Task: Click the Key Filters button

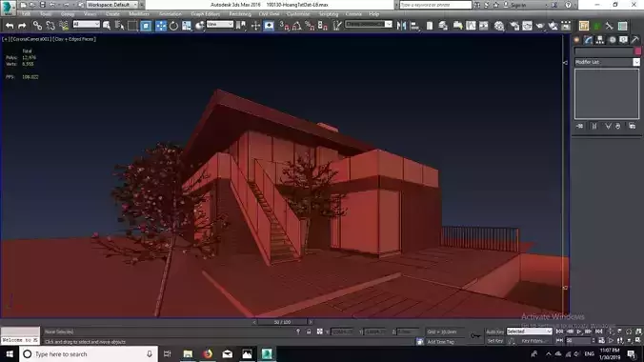Action: click(x=533, y=341)
